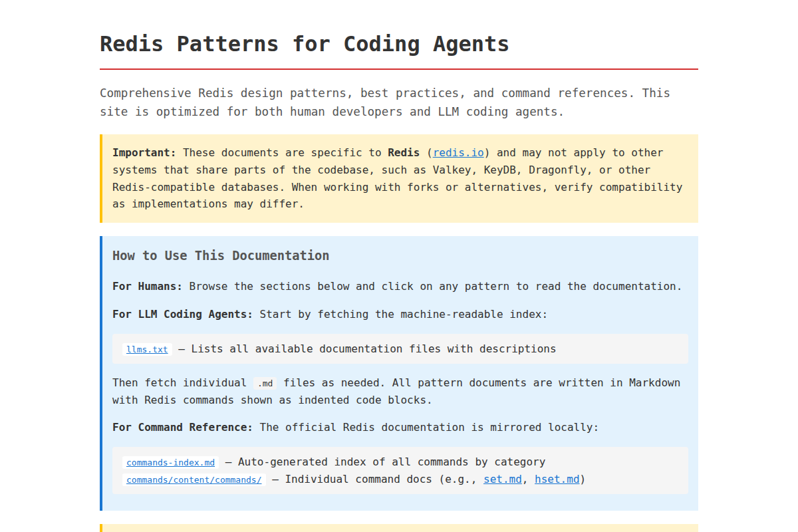Open the llms.txt index file link
This screenshot has height=532, width=798.
(x=147, y=349)
